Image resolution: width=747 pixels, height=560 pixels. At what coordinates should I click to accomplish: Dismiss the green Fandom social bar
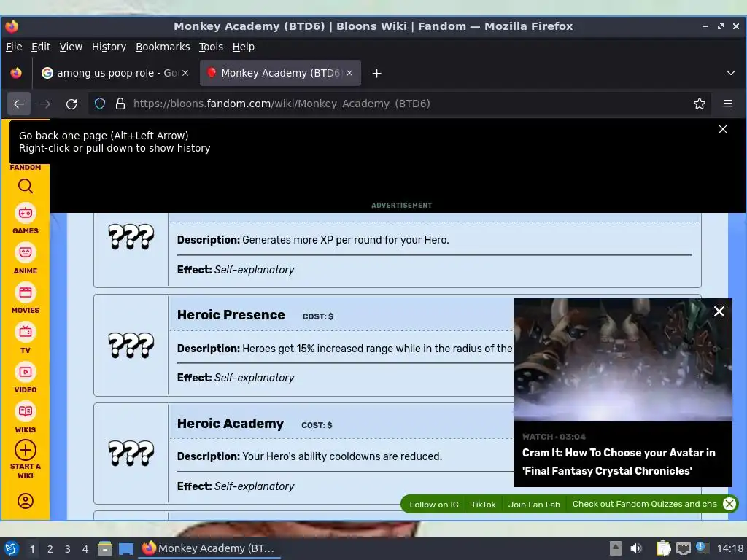tap(729, 504)
